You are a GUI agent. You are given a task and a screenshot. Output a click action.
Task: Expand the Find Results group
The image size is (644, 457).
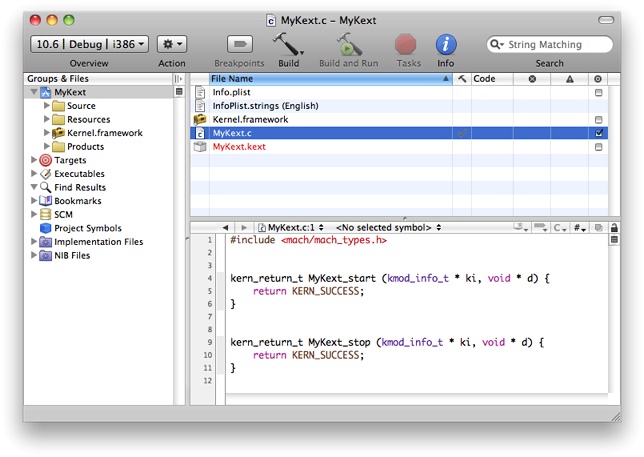(x=35, y=187)
